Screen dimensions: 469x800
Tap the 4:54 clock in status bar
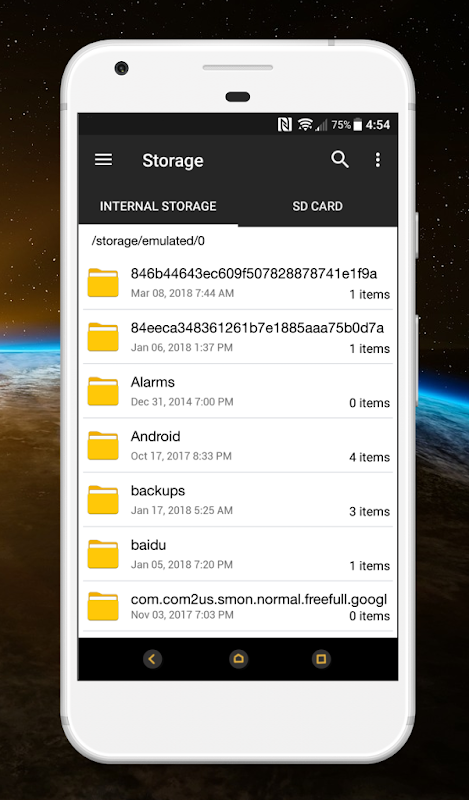click(x=378, y=124)
